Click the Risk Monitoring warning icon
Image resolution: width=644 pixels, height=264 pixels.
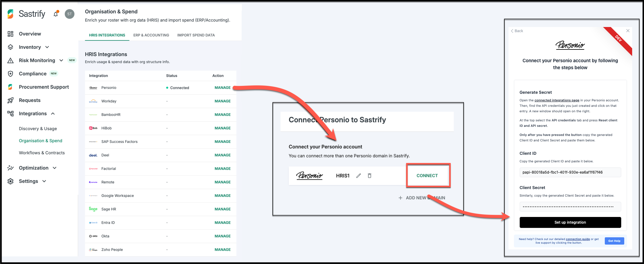(x=10, y=60)
